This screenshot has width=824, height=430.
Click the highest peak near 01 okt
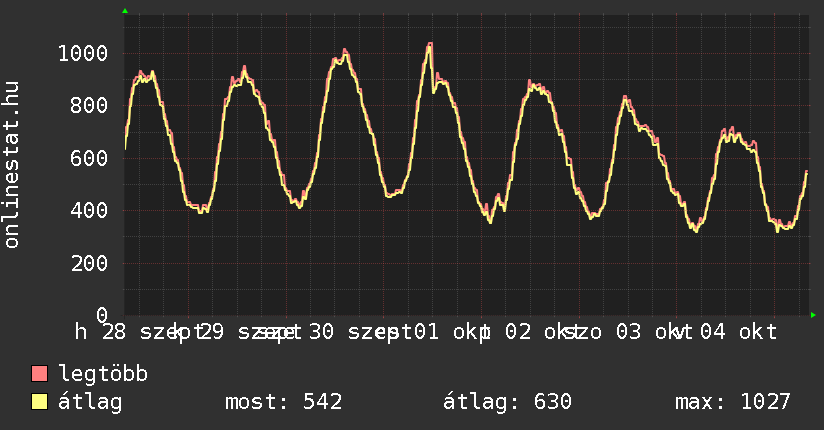tap(430, 44)
